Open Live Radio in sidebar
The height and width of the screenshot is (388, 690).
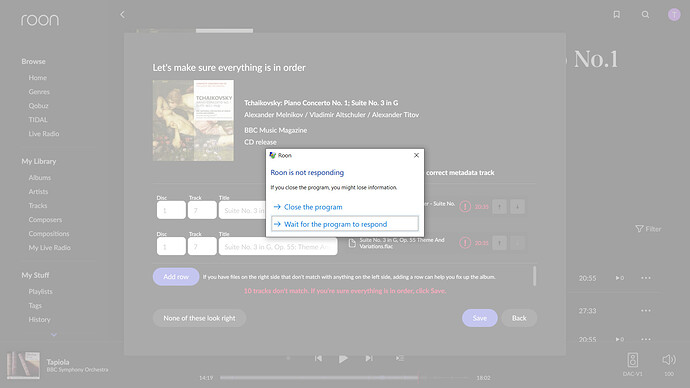coord(44,134)
